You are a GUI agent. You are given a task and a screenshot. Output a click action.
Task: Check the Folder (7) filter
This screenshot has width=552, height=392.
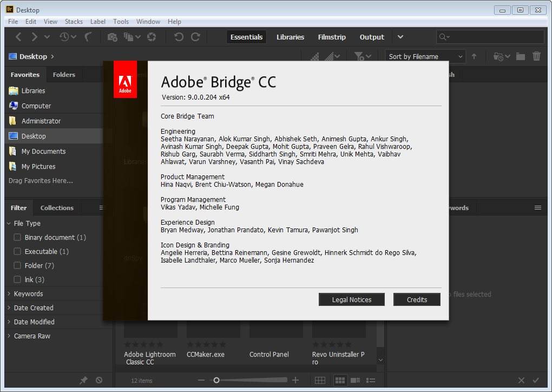pos(17,265)
